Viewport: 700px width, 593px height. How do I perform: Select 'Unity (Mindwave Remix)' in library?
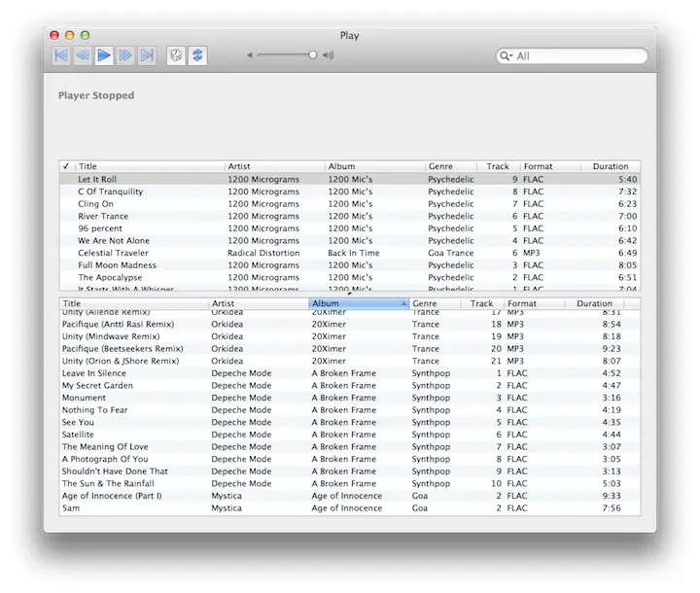pos(350,336)
